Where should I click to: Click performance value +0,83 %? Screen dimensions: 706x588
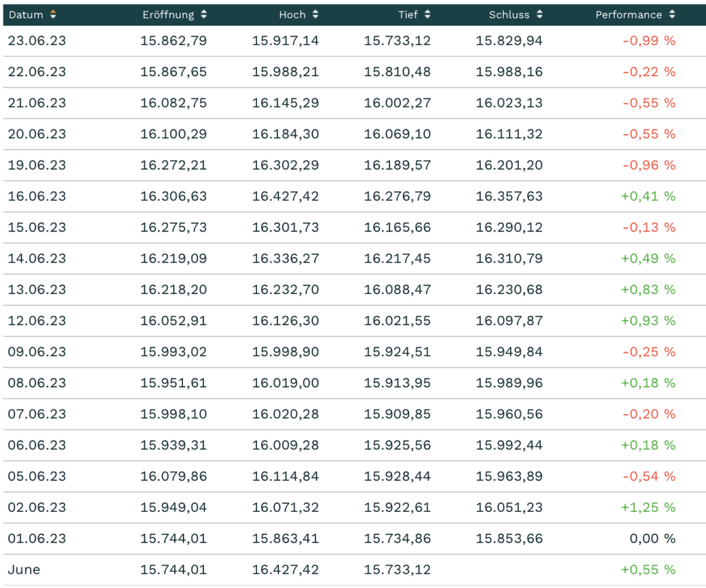point(648,289)
